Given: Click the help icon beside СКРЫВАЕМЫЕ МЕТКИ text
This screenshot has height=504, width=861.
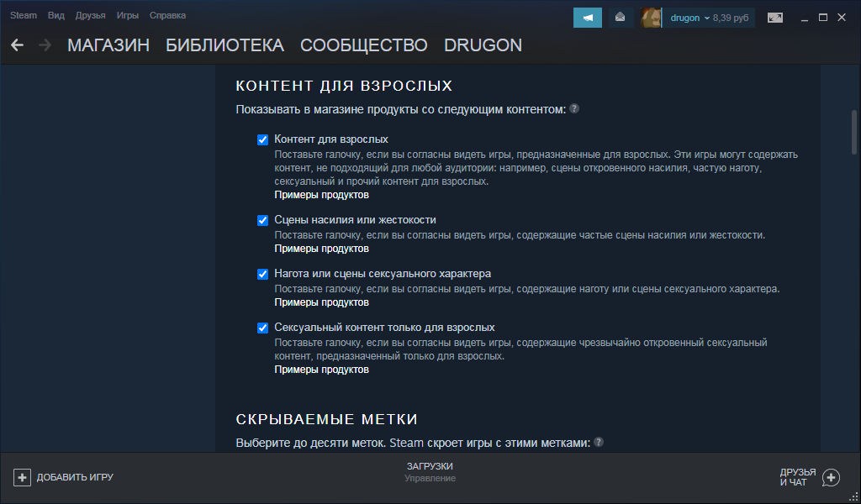Looking at the screenshot, I should (x=600, y=441).
